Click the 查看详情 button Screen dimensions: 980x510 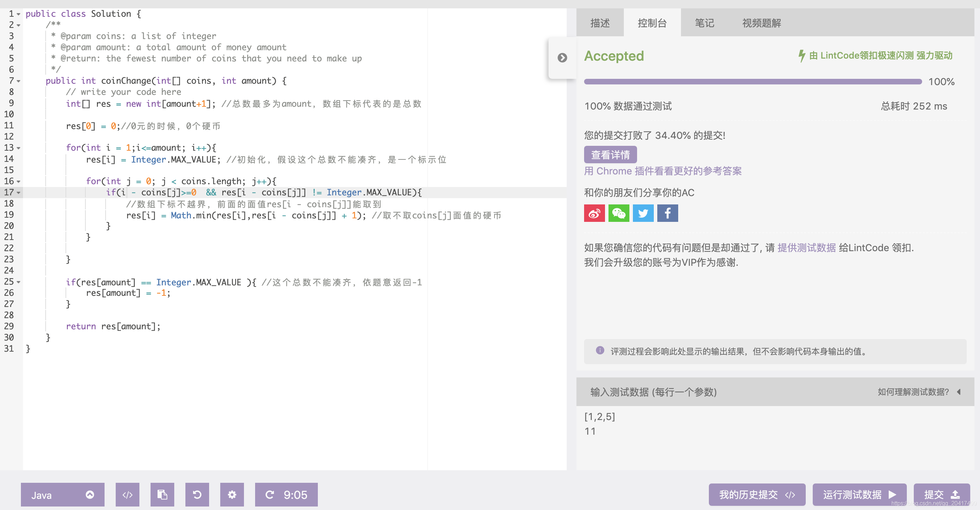pyautogui.click(x=610, y=155)
